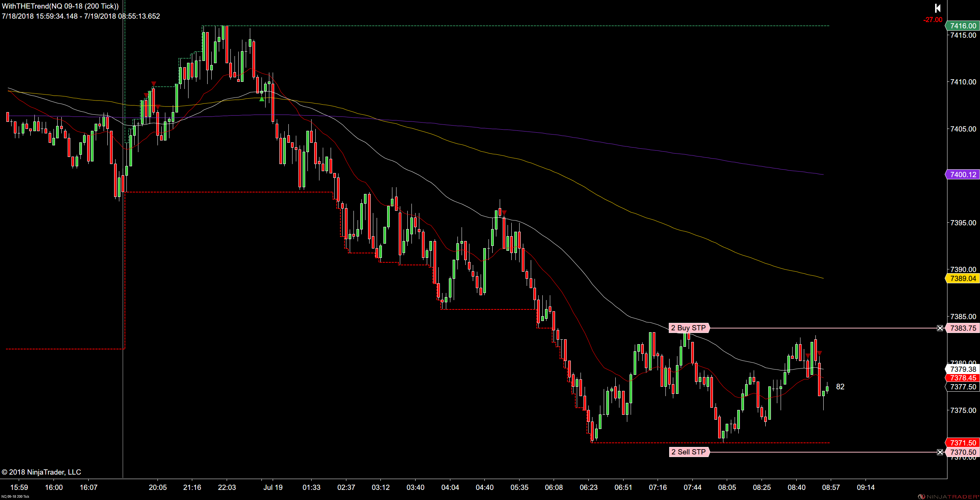The height and width of the screenshot is (500, 980).
Task: Cancel the 2 Buy STP order via its X
Action: coord(940,328)
